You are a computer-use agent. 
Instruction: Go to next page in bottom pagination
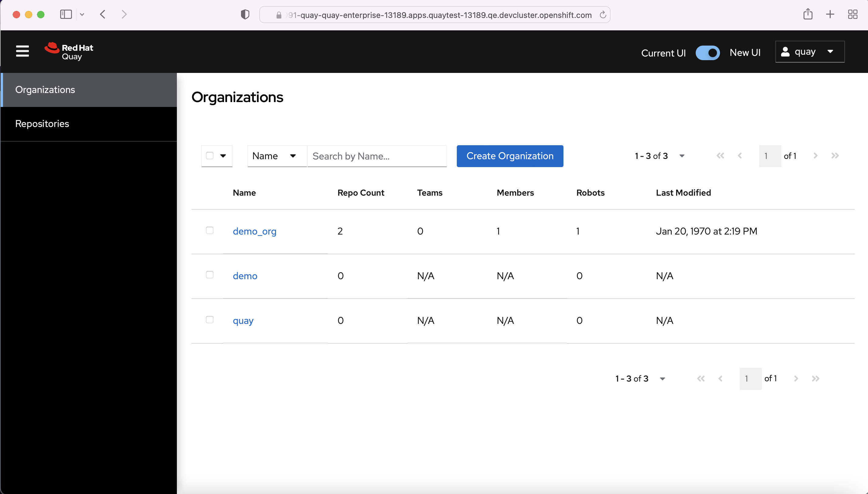(x=796, y=378)
